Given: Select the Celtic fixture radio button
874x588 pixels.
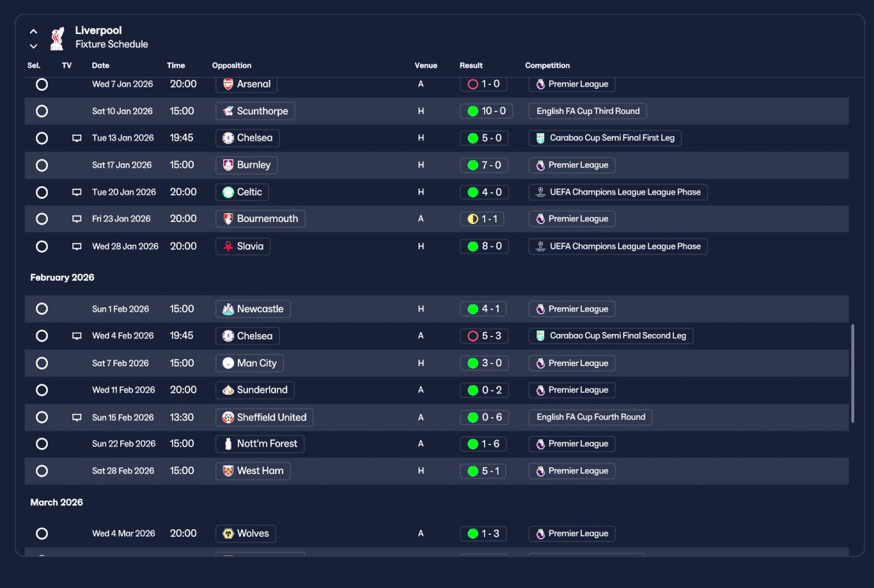Looking at the screenshot, I should click(42, 193).
